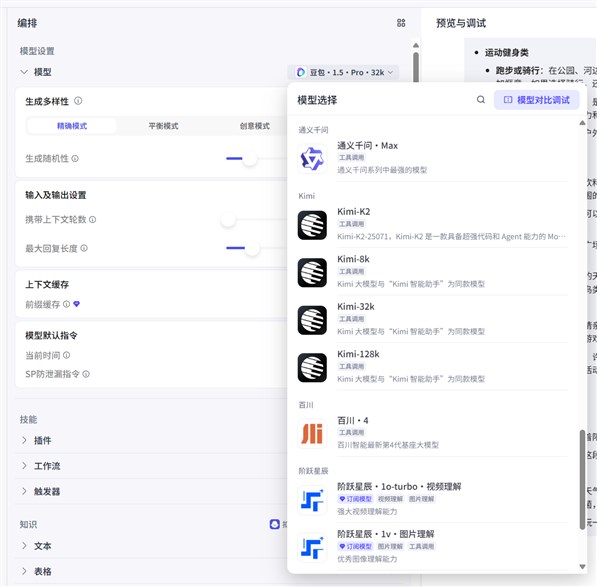Click the 百川智能最新第4代基座大模型 description

click(388, 445)
